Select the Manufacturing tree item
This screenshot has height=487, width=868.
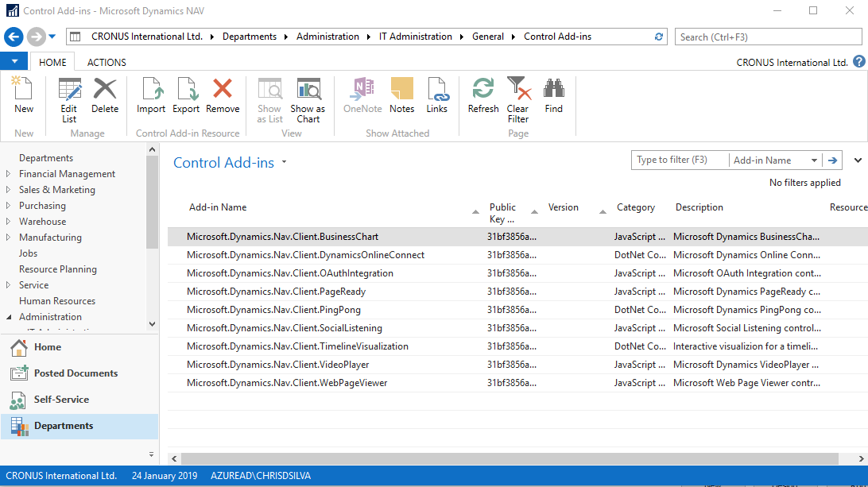click(50, 238)
